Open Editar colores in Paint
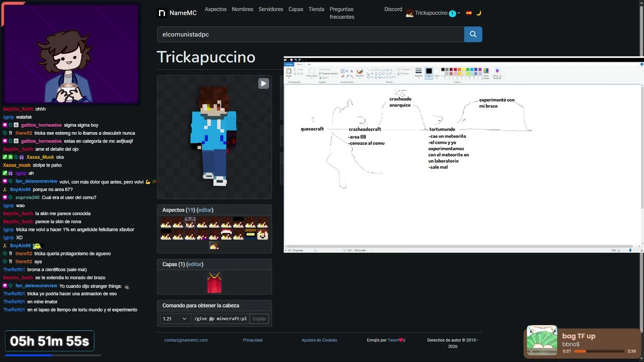The image size is (644, 362). point(486,73)
